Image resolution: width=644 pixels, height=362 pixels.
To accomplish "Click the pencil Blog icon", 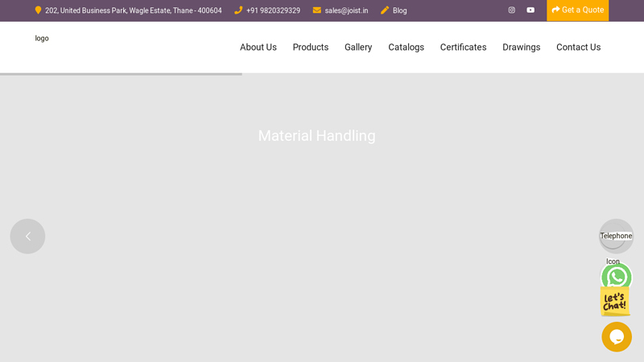I will pyautogui.click(x=385, y=10).
